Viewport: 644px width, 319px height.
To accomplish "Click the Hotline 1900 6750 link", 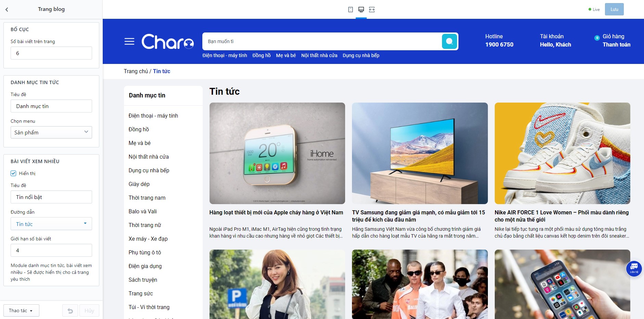I will [x=499, y=40].
